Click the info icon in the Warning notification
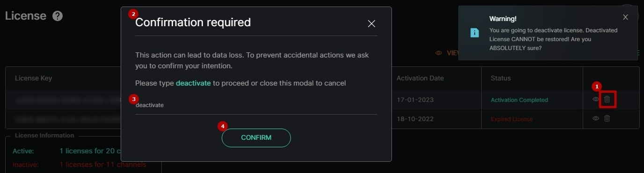Screen dimensions: 644x173 point(475,33)
